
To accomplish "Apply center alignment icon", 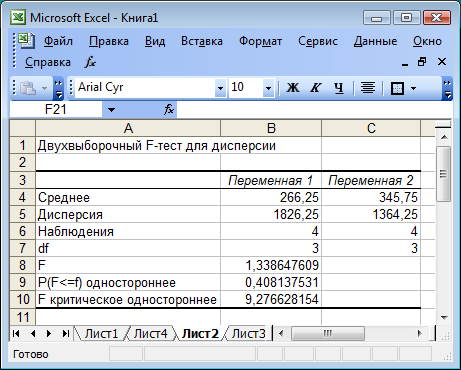I will click(368, 88).
